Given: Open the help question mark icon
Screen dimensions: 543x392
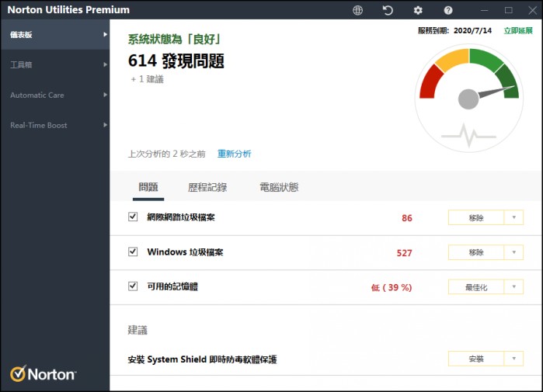Looking at the screenshot, I should [x=448, y=10].
